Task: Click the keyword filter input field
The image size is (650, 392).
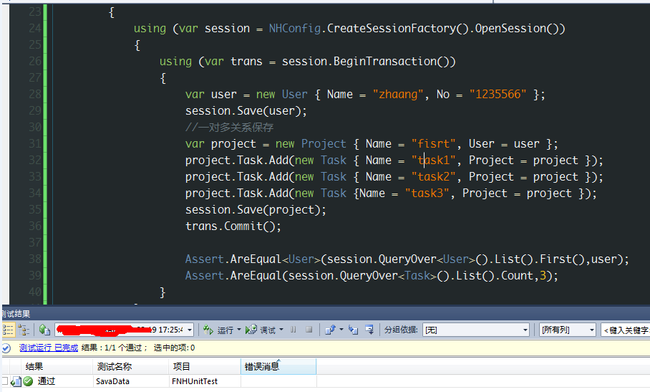Action: click(626, 330)
